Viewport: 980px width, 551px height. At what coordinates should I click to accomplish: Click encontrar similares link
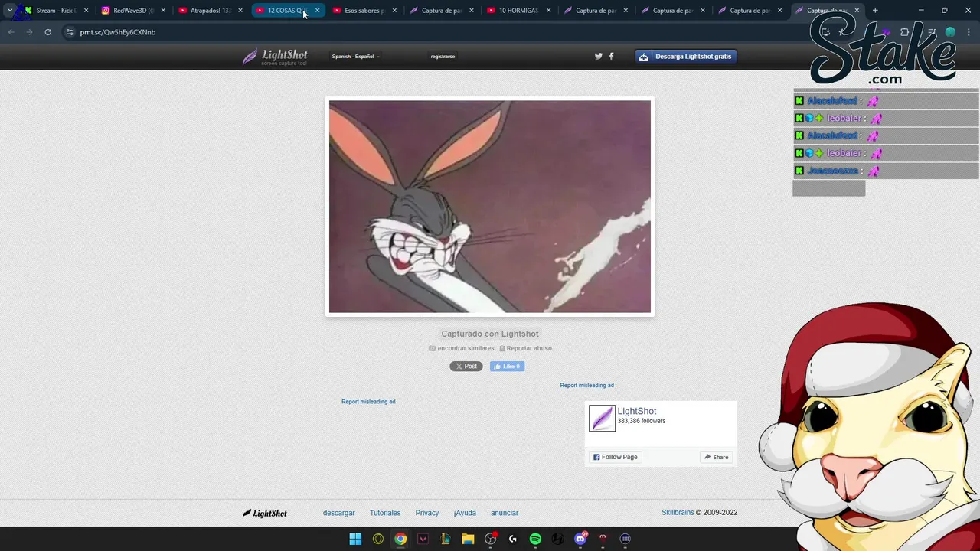(461, 348)
